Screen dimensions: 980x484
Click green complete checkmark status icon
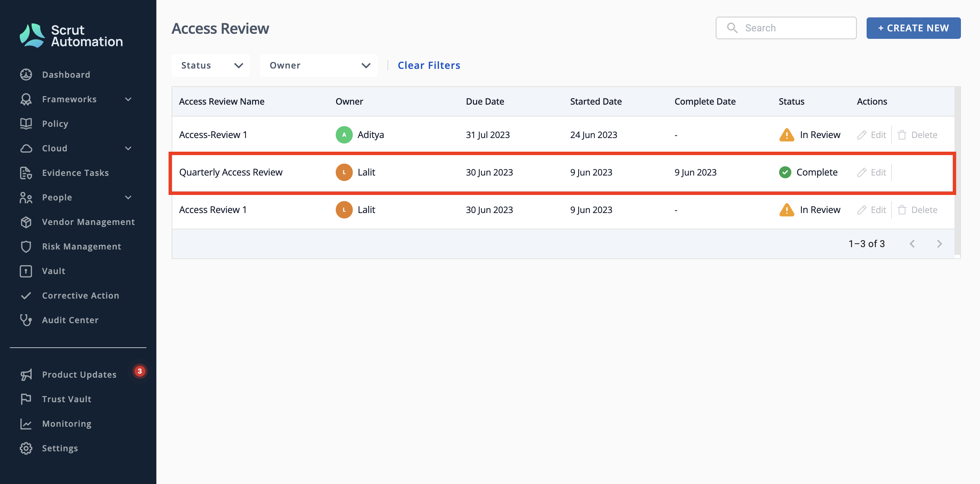coord(785,172)
